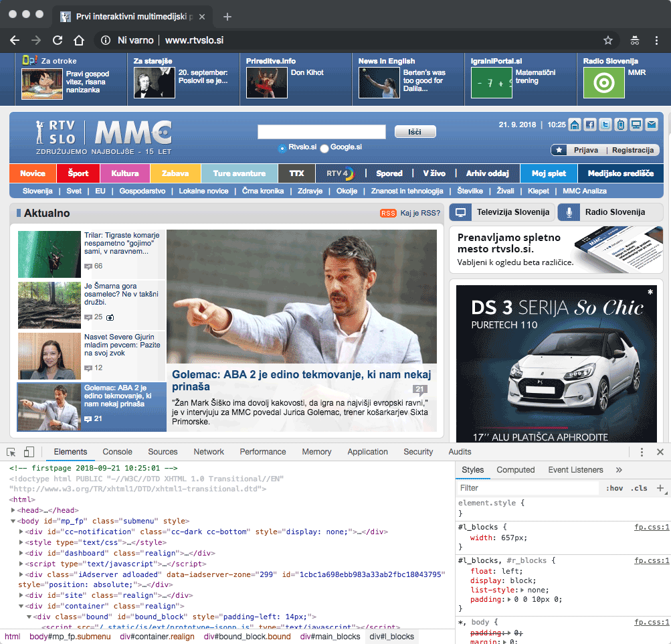Open fp.css link for #l_blocks rule
The height and width of the screenshot is (644, 671).
[x=652, y=527]
